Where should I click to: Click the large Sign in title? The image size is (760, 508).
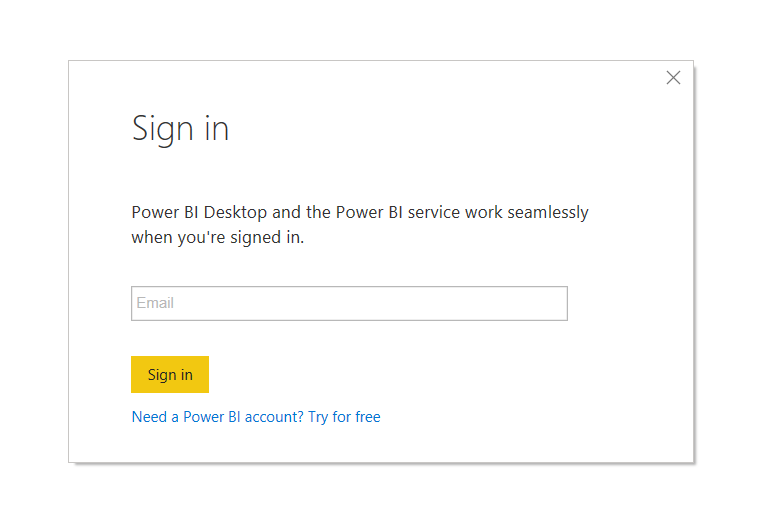180,130
